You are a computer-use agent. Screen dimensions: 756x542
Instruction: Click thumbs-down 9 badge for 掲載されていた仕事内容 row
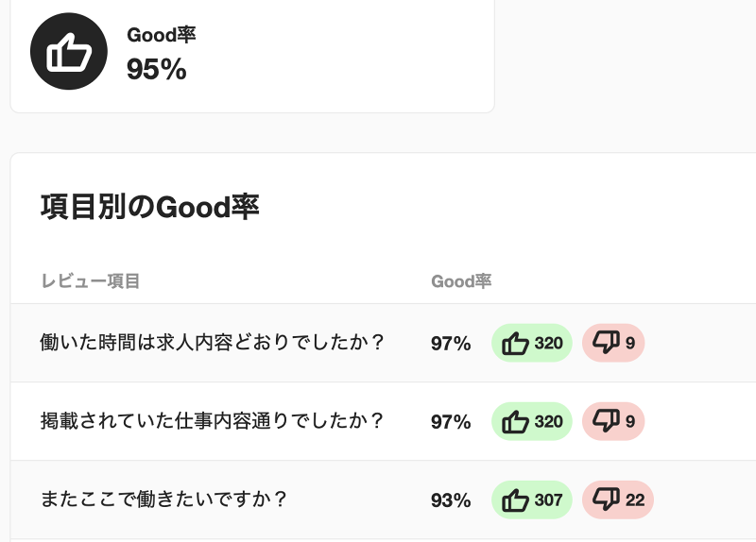613,421
